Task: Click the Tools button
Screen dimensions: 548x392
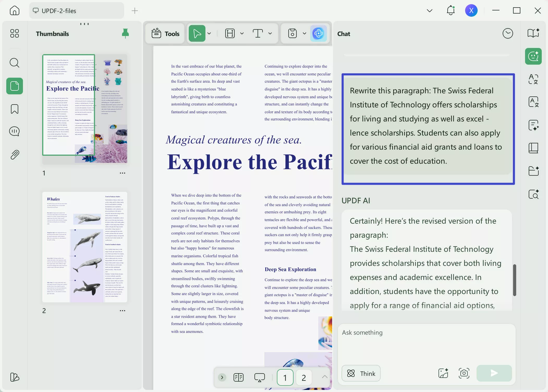Action: (x=165, y=33)
